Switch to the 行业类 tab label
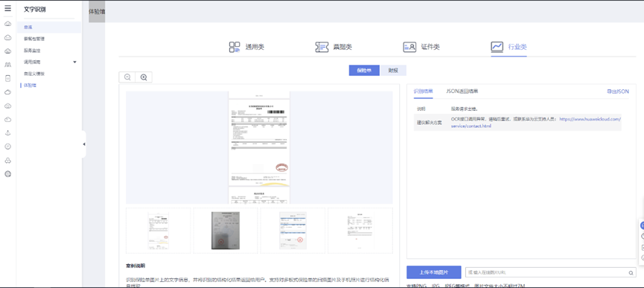644x288 pixels. (x=517, y=47)
